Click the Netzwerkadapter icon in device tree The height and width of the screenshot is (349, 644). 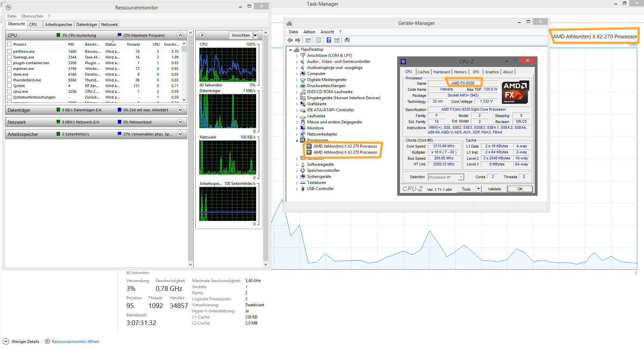coord(303,134)
